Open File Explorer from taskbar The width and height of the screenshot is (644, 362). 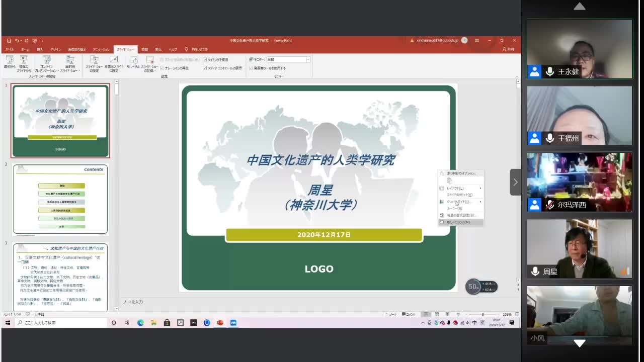pos(153,323)
